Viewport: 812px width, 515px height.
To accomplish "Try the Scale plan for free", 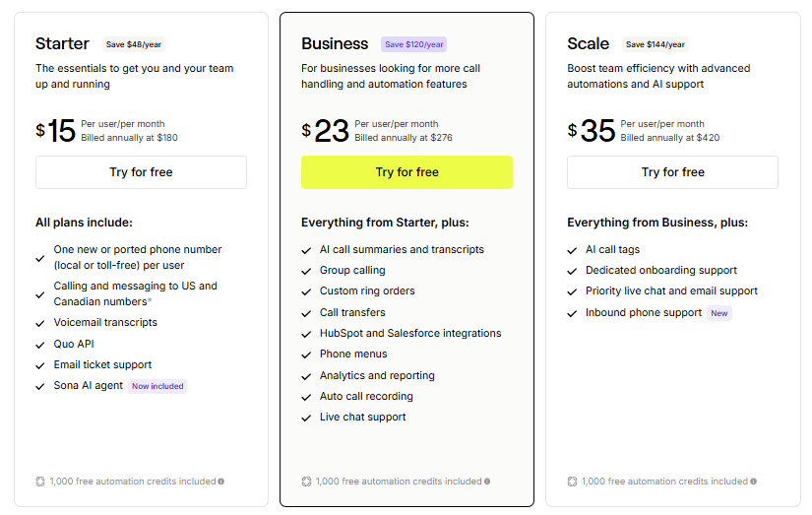I will 672,172.
